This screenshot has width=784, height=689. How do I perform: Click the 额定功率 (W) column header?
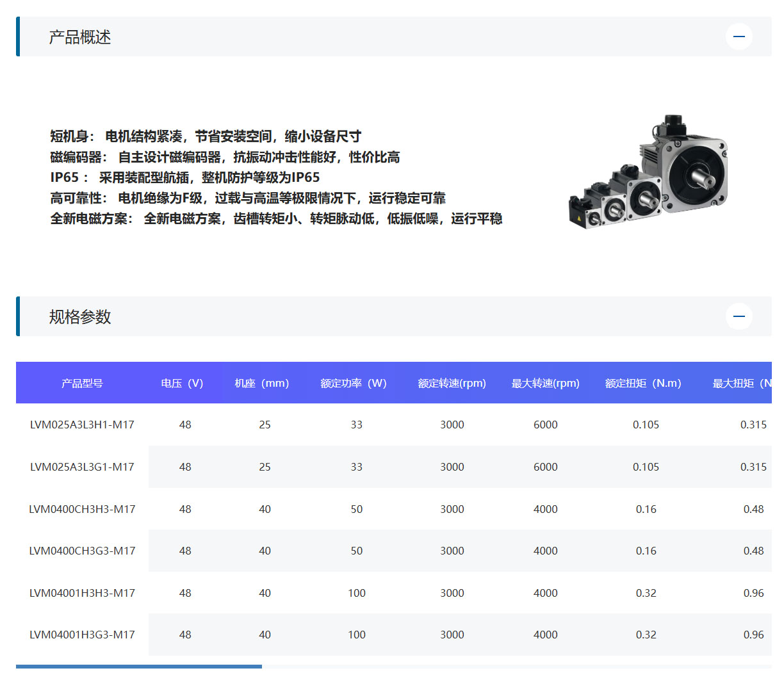coord(354,383)
